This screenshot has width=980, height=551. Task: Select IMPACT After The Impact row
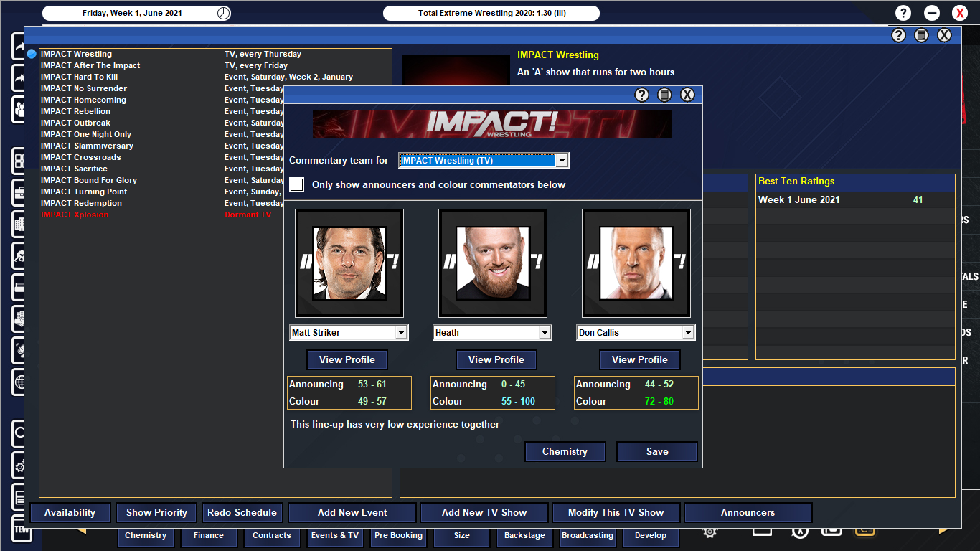click(215, 65)
